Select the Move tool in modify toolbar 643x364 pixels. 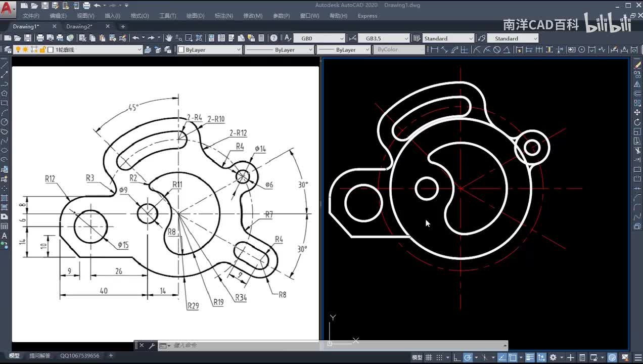(637, 112)
